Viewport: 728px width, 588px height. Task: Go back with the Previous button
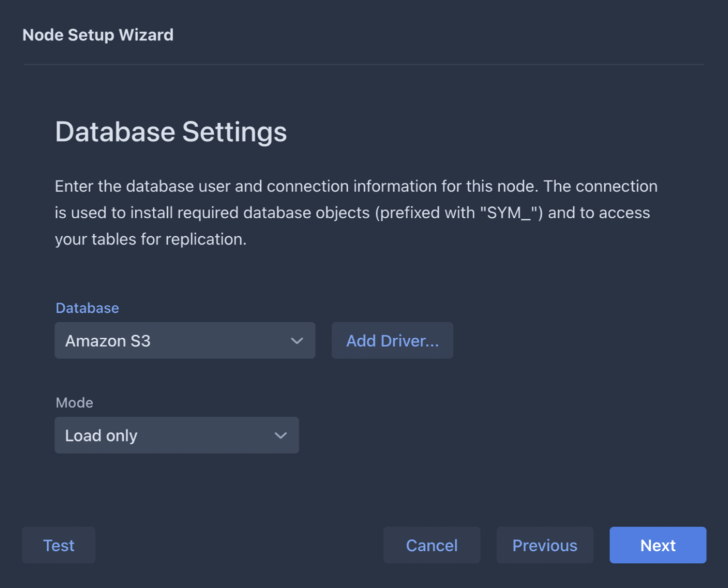[545, 545]
